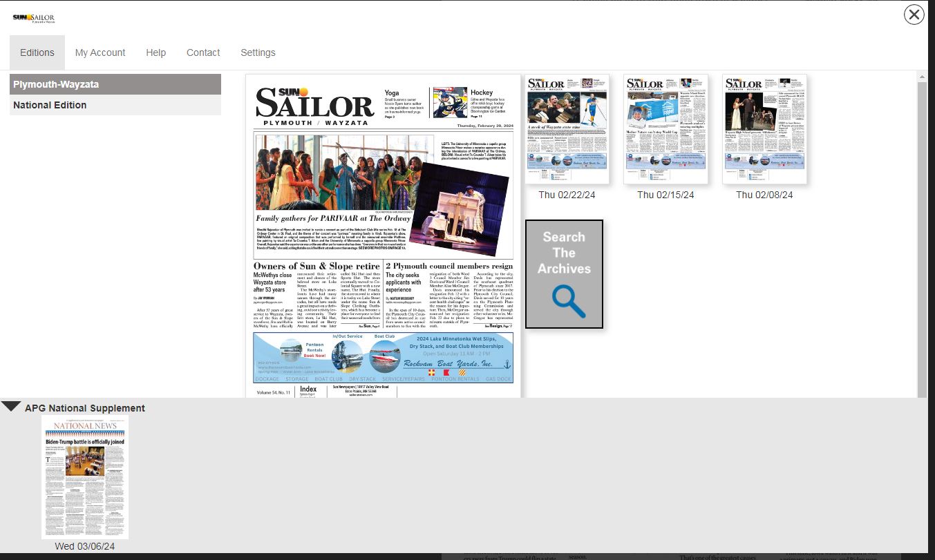Screen dimensions: 935x560
Task: Switch to the Editions tab
Action: click(37, 52)
